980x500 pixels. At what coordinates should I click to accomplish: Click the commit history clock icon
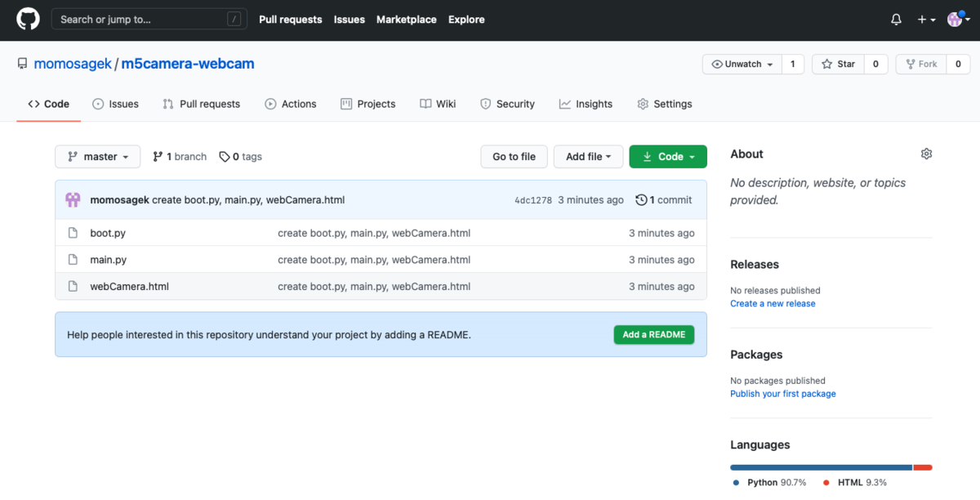pyautogui.click(x=641, y=200)
